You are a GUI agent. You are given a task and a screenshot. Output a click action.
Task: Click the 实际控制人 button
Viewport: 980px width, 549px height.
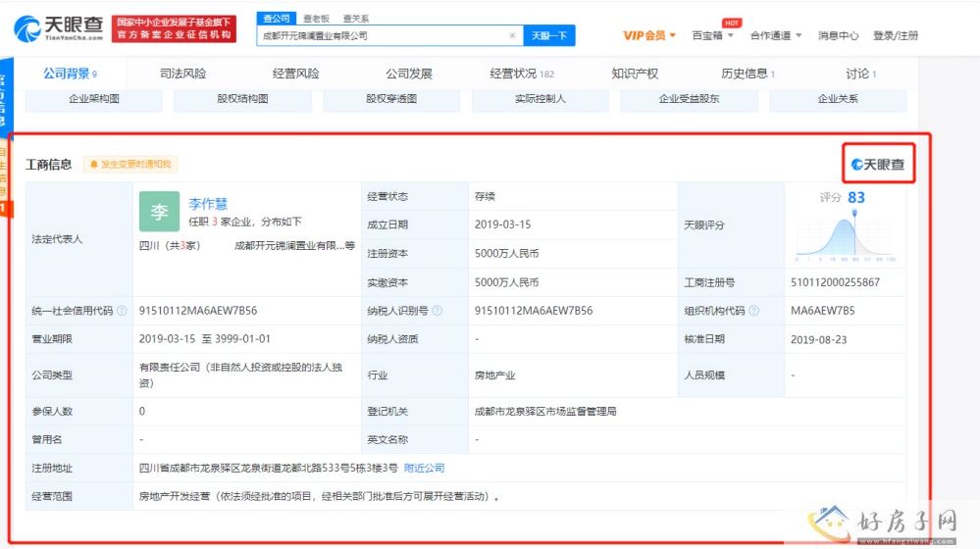point(540,99)
